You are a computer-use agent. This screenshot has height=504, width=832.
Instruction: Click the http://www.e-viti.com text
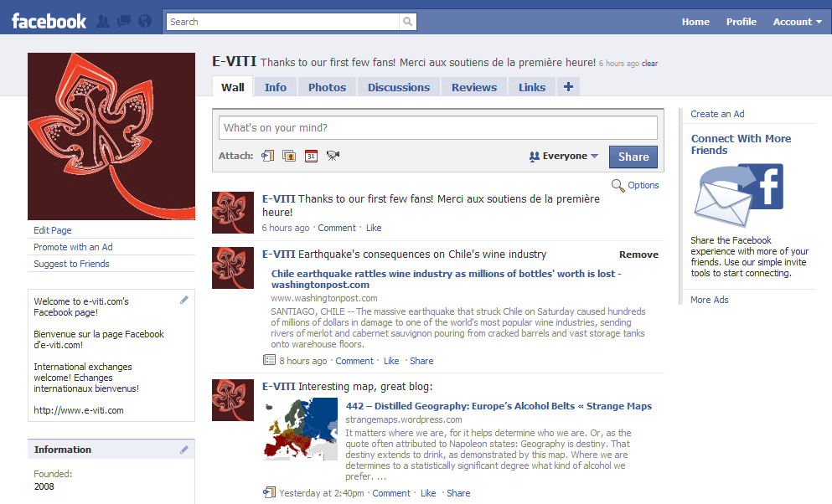[x=79, y=410]
